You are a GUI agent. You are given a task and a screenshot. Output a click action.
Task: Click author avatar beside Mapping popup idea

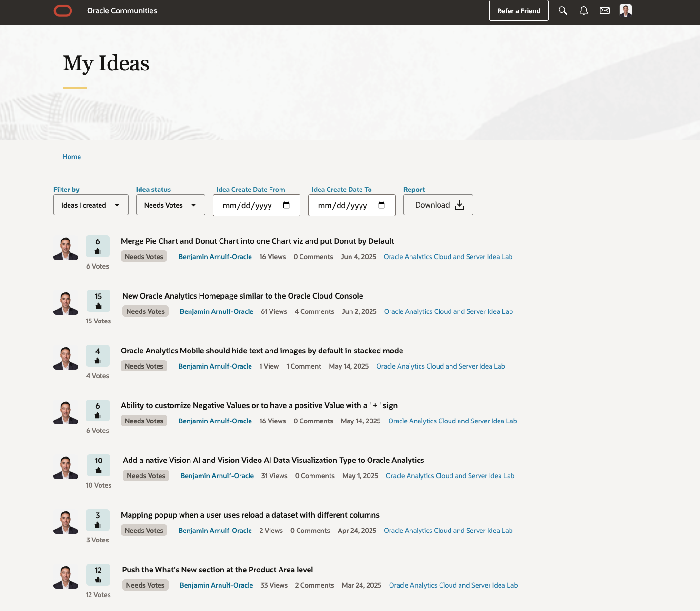click(66, 522)
